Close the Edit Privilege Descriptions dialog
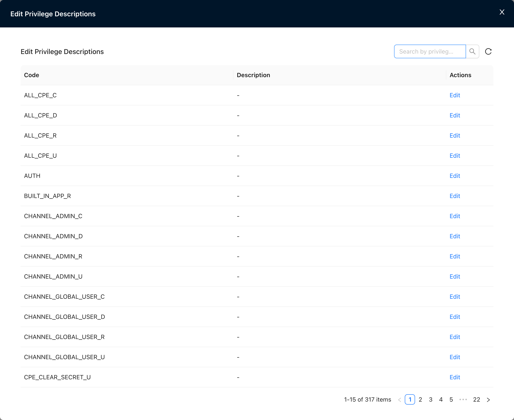Viewport: 514px width, 420px height. [x=502, y=12]
